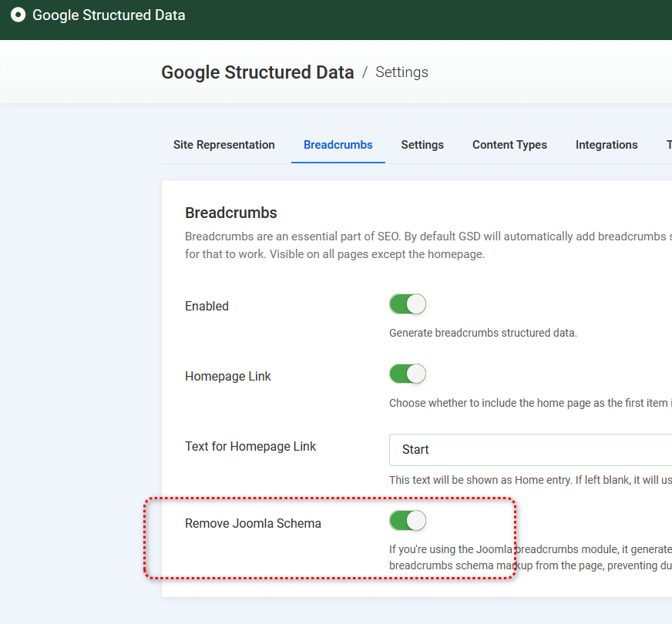
Task: Click the Google Structured Data header title
Action: 109,15
